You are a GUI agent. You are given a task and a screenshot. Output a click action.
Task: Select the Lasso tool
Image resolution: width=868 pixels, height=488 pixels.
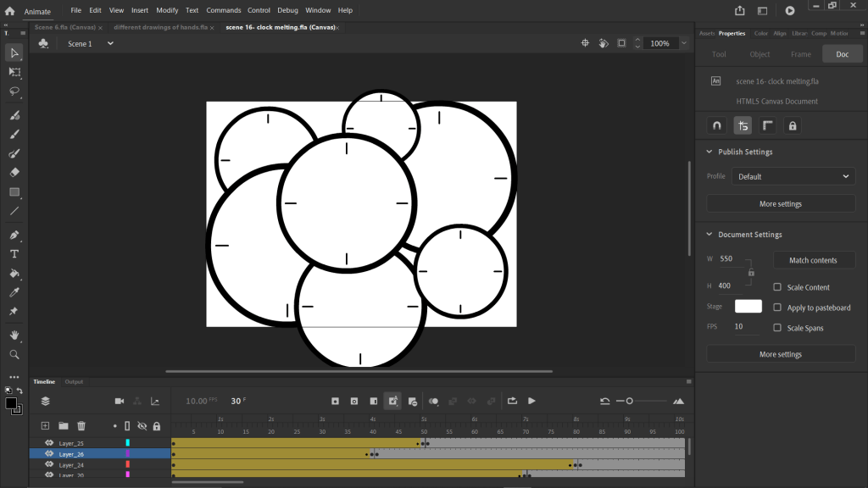(14, 91)
